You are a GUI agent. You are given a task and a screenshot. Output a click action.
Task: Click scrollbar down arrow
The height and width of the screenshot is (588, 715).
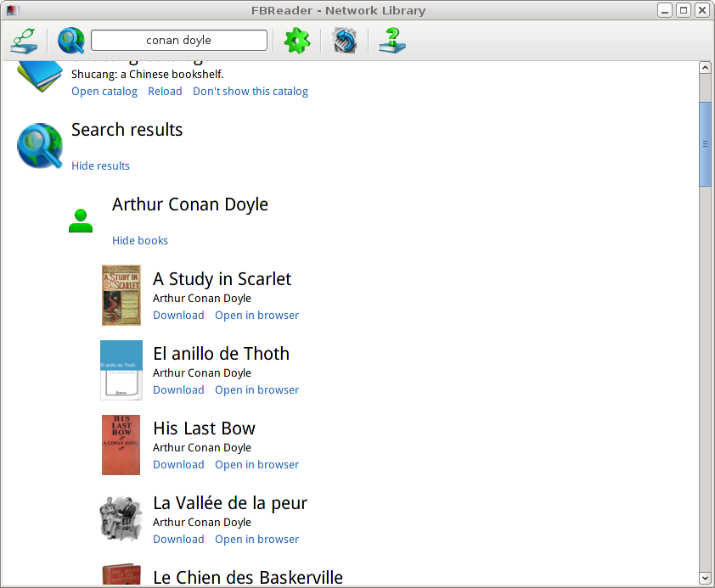(x=705, y=579)
